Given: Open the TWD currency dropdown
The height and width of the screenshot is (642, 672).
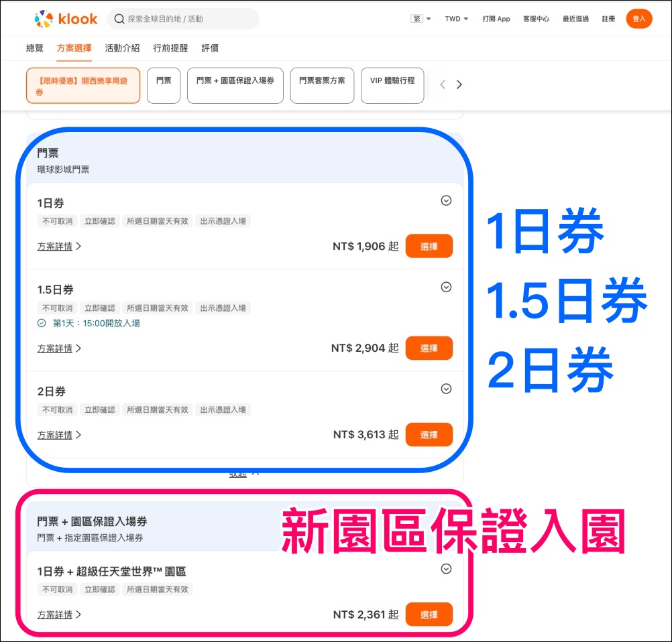Looking at the screenshot, I should [x=457, y=19].
